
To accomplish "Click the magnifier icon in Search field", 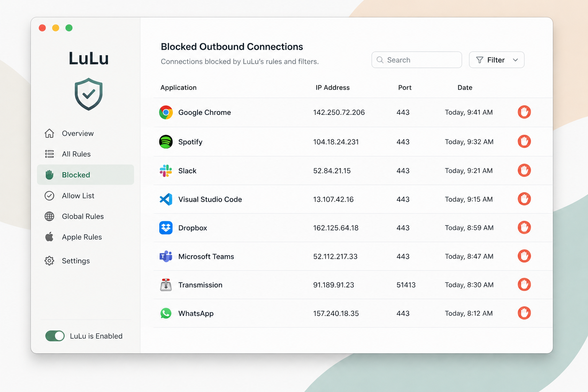I will pyautogui.click(x=380, y=60).
